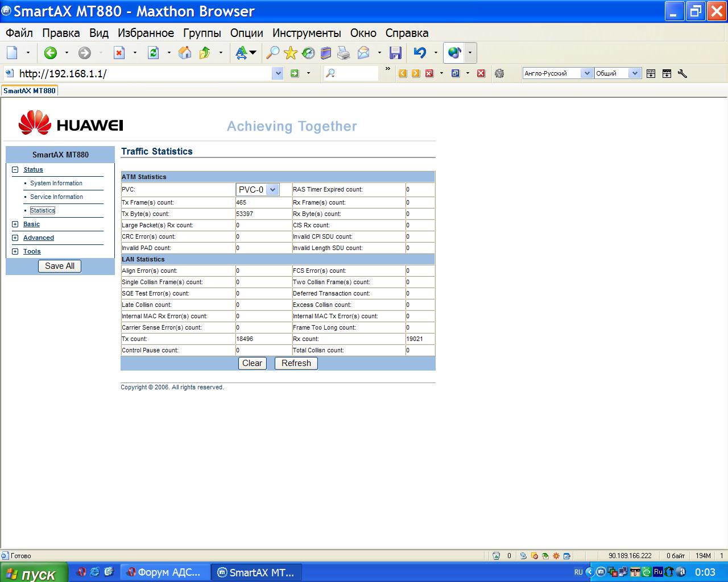Open the Up folder navigation icon
The width and height of the screenshot is (728, 582).
pos(205,53)
